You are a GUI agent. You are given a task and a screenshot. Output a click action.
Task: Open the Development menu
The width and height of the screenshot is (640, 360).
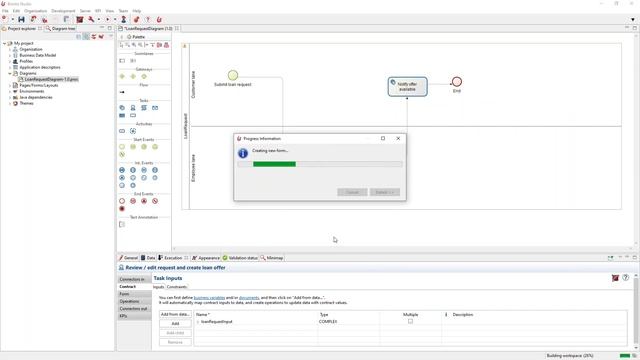pos(63,11)
